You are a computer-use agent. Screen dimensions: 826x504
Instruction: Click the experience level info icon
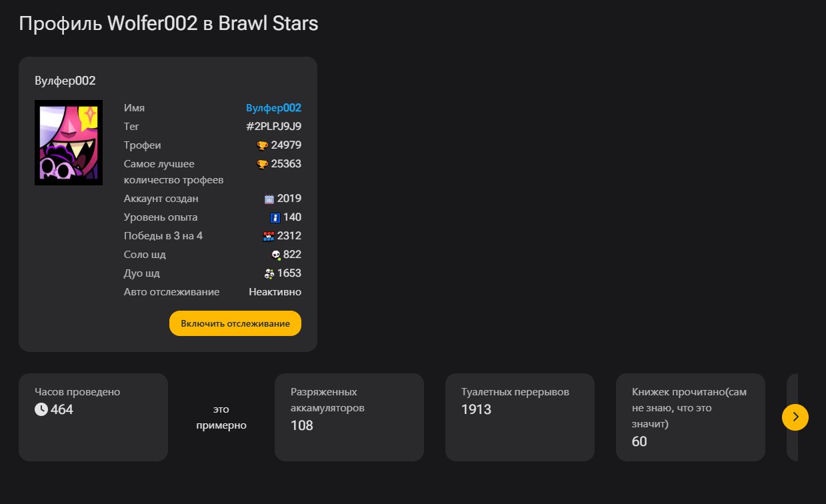point(275,217)
